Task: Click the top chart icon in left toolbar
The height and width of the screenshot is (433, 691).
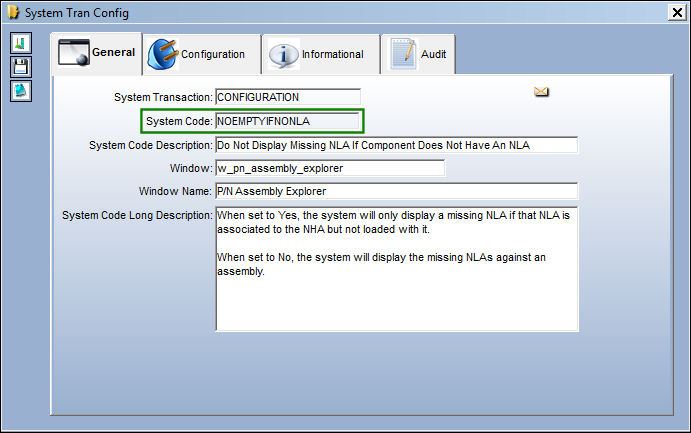Action: point(21,43)
